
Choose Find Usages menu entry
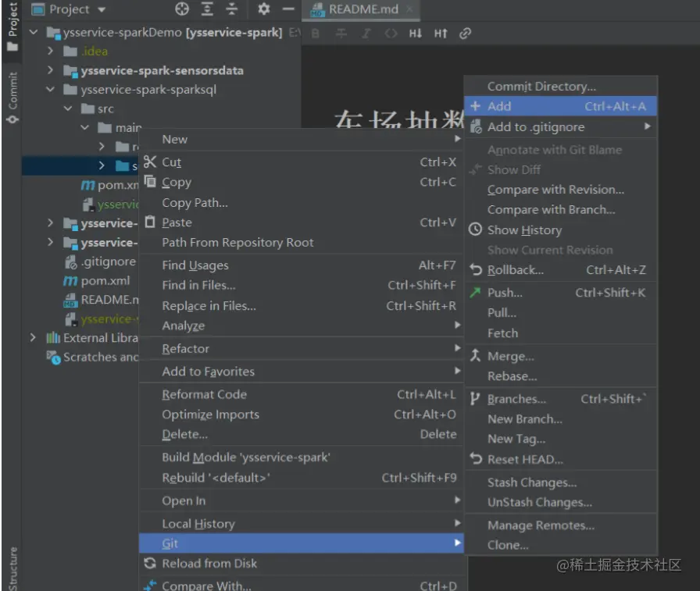click(302, 265)
